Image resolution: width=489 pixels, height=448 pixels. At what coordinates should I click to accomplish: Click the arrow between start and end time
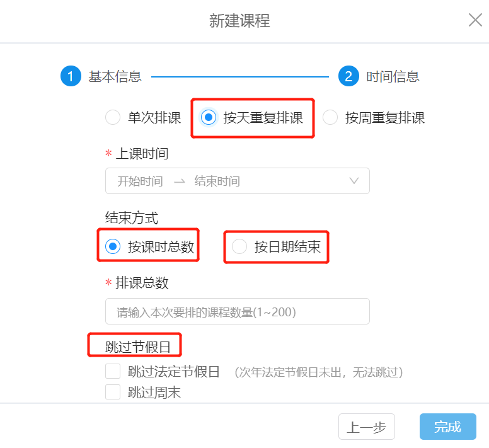[180, 181]
